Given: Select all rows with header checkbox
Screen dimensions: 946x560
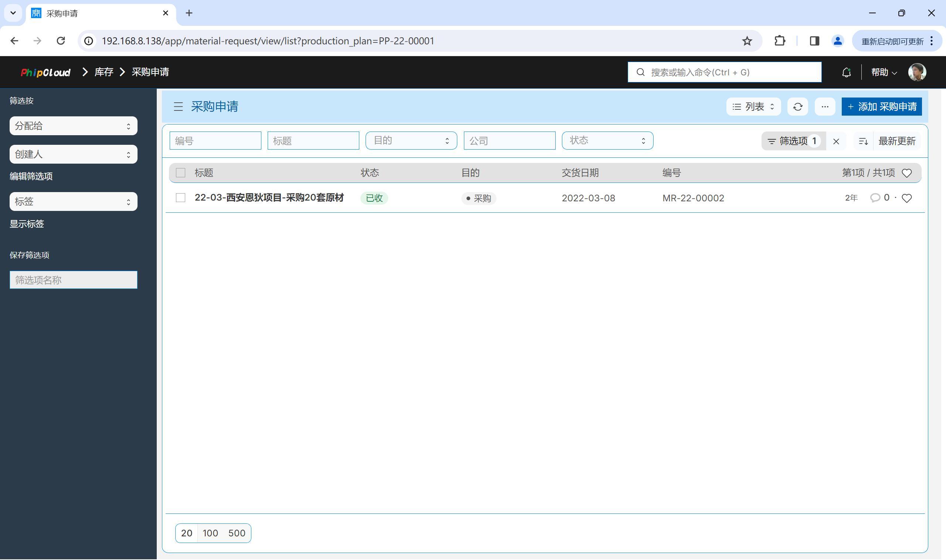Looking at the screenshot, I should pos(180,173).
